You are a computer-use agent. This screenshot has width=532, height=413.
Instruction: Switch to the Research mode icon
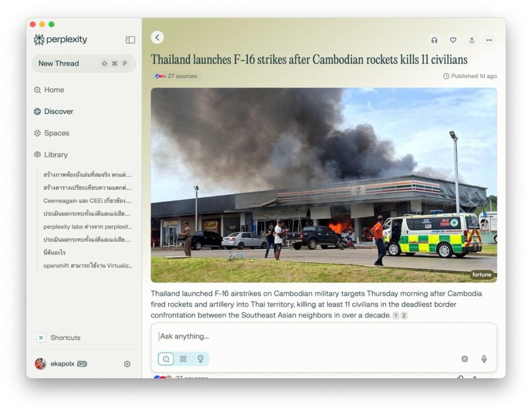pos(183,359)
